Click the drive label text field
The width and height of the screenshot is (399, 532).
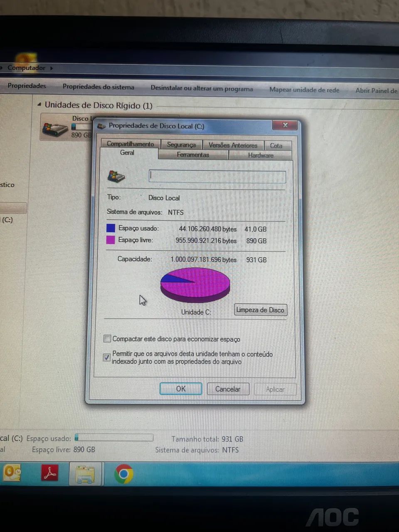tap(217, 177)
